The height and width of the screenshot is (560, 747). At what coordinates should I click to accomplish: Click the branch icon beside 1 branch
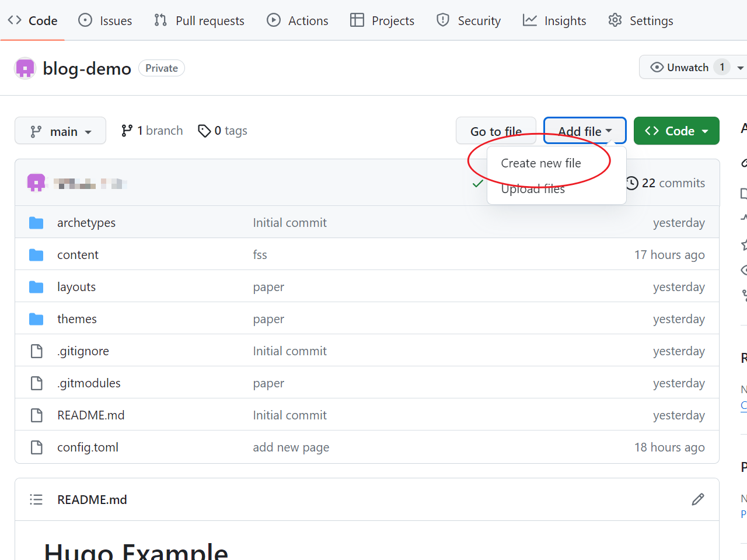(127, 131)
